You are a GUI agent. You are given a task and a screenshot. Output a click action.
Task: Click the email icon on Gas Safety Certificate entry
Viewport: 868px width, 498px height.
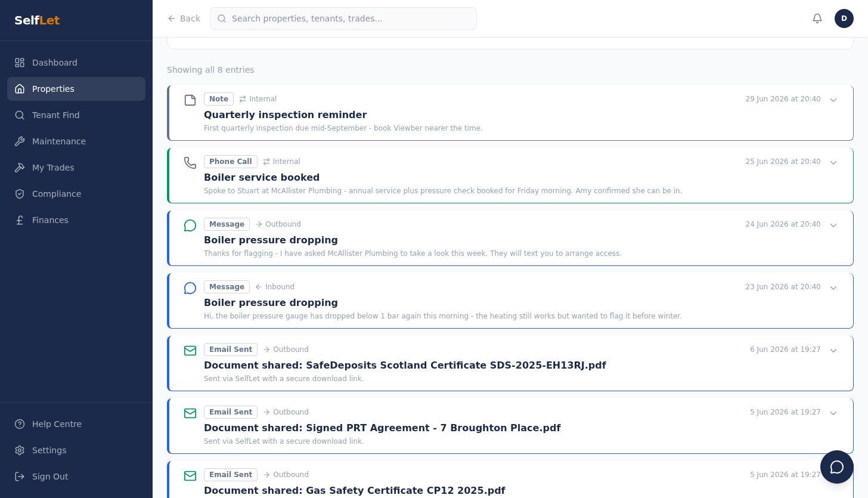190,476
